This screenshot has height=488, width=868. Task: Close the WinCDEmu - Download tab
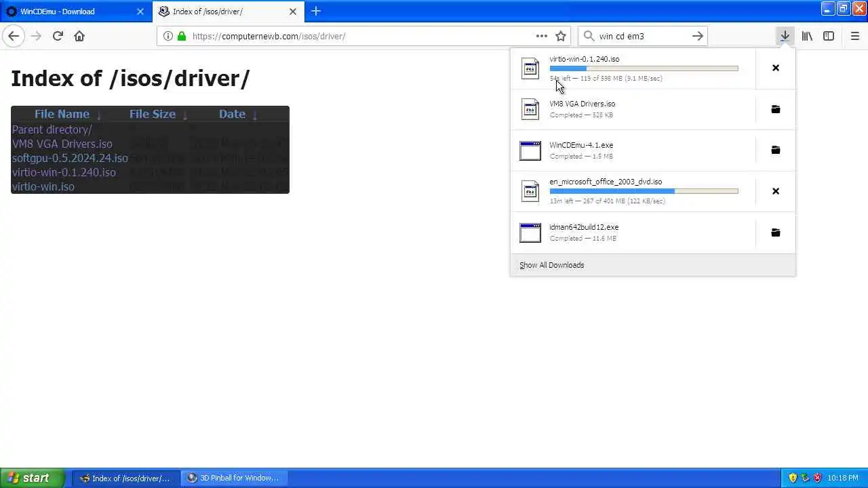pyautogui.click(x=140, y=12)
